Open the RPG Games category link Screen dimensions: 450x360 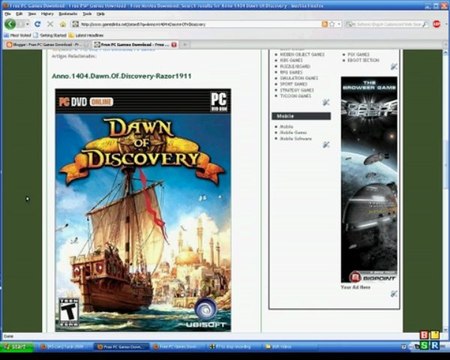[x=291, y=72]
